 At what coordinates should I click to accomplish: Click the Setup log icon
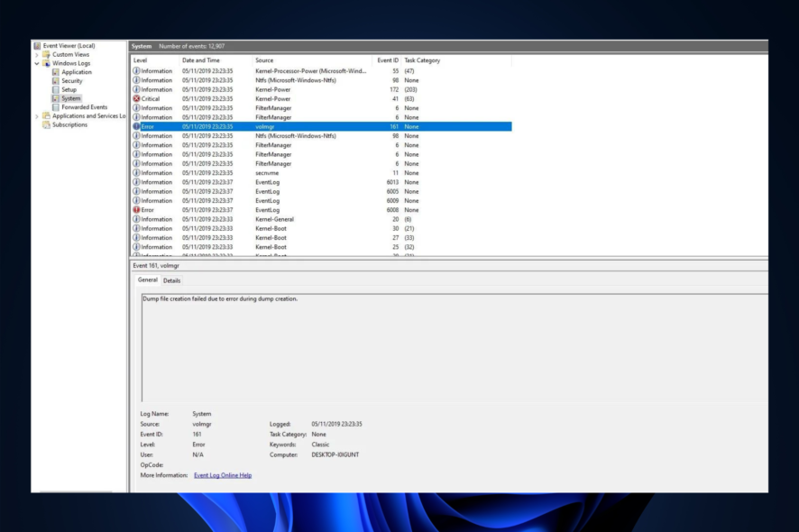click(x=56, y=90)
